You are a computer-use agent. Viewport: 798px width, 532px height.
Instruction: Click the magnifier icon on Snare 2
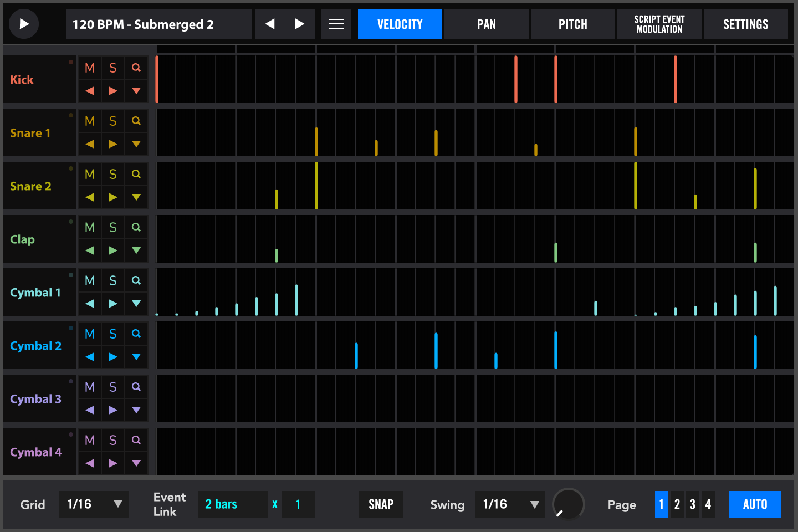136,173
